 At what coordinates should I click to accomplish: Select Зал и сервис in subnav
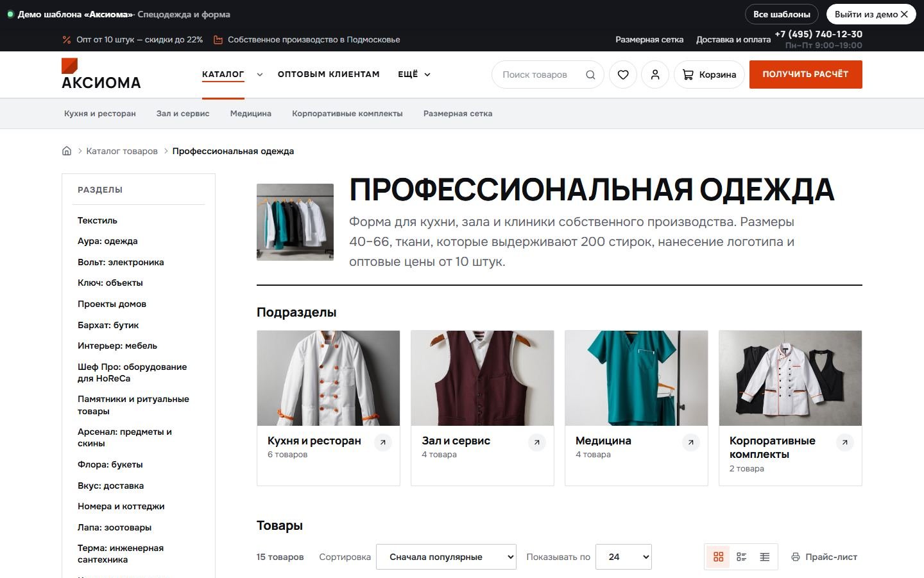[x=183, y=114]
